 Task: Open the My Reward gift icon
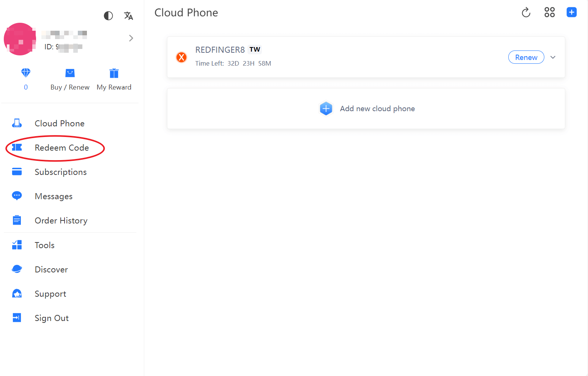tap(114, 73)
